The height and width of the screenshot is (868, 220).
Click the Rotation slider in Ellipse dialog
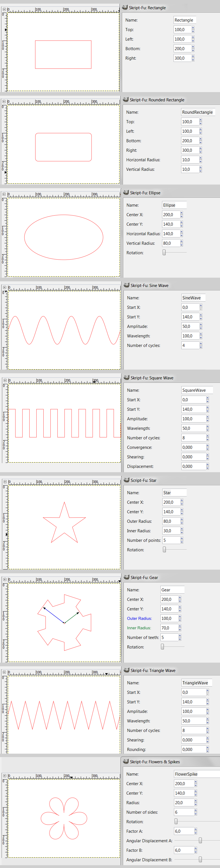175,252
